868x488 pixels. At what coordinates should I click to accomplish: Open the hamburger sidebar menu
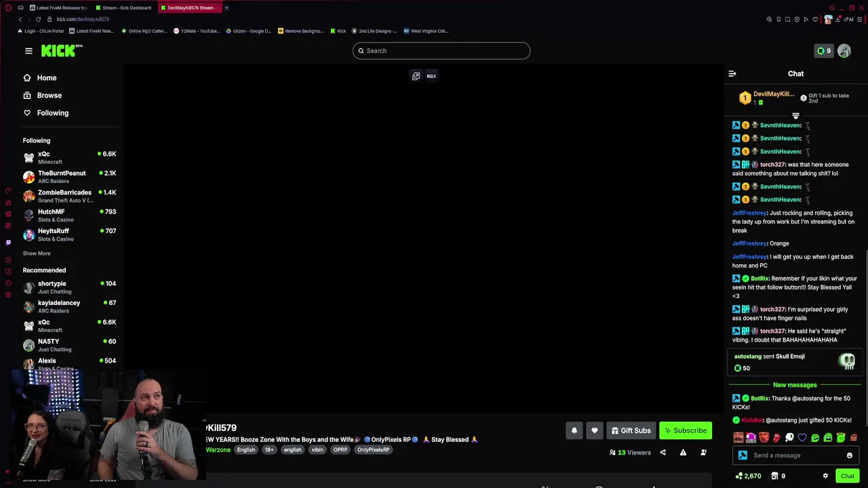click(28, 51)
